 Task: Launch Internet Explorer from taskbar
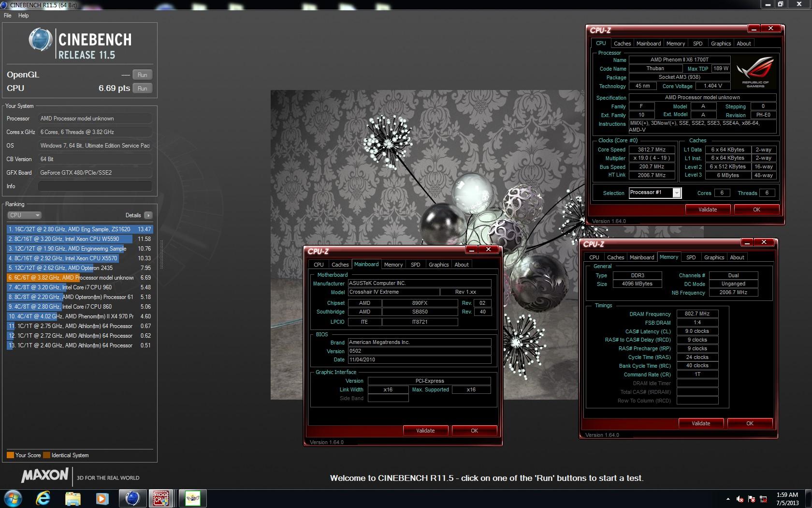click(x=43, y=498)
